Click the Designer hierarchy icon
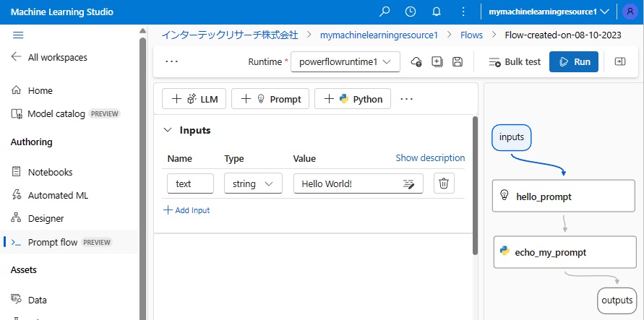The height and width of the screenshot is (320, 644). (16, 219)
